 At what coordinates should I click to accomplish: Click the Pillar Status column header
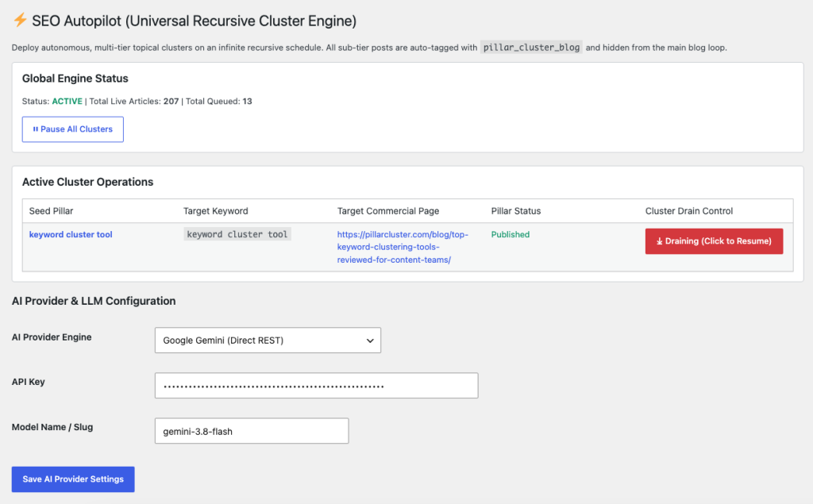pyautogui.click(x=516, y=211)
